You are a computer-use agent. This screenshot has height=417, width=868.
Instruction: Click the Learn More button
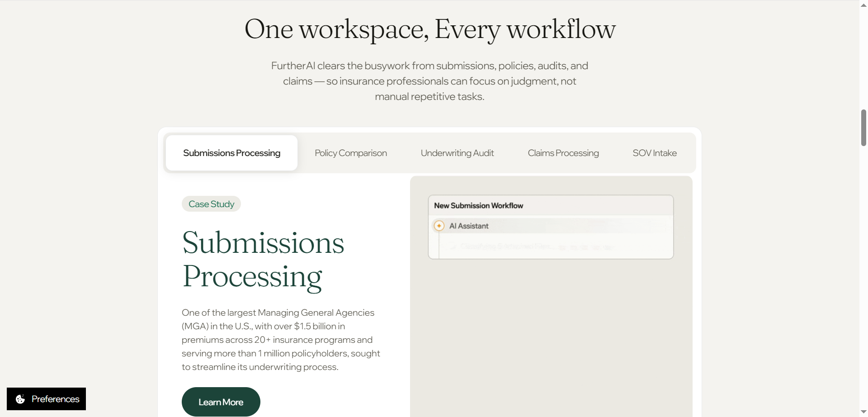pyautogui.click(x=221, y=402)
